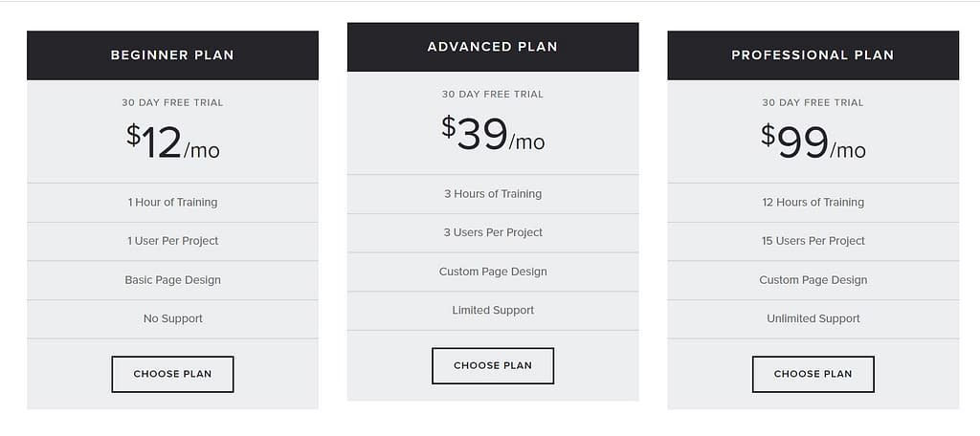Click the $99/mo price
Screen dimensions: 980x436
[813, 142]
